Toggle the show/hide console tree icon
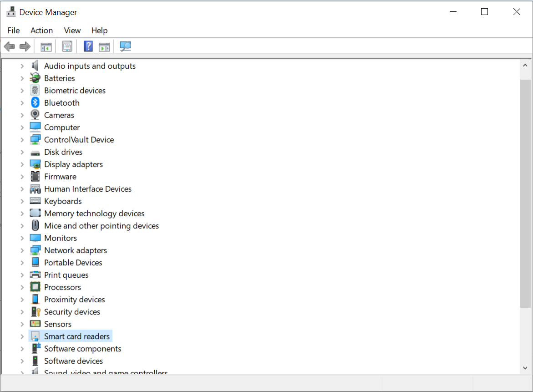Image resolution: width=533 pixels, height=392 pixels. pos(46,46)
